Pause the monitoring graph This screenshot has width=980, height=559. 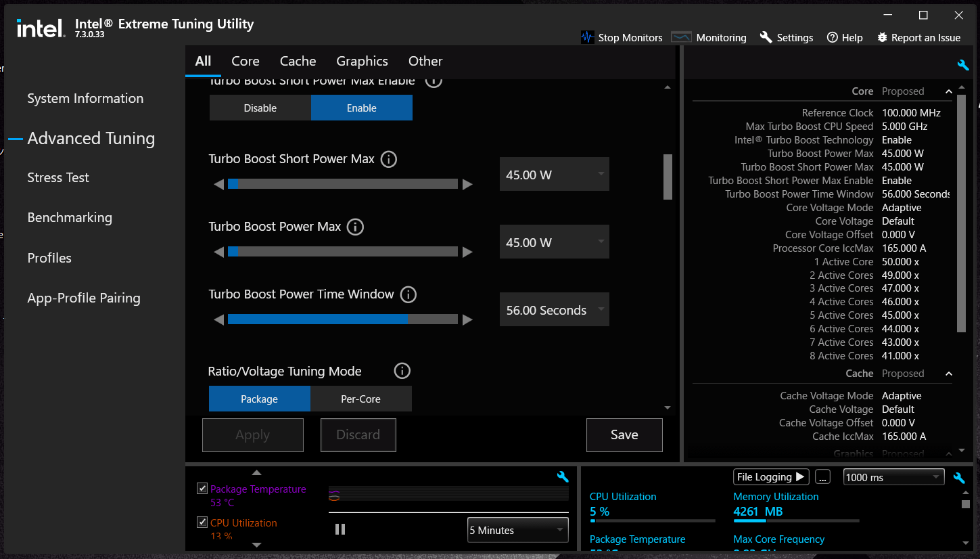(x=340, y=529)
